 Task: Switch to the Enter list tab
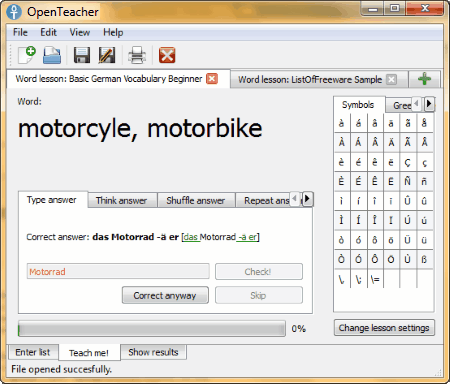click(33, 352)
